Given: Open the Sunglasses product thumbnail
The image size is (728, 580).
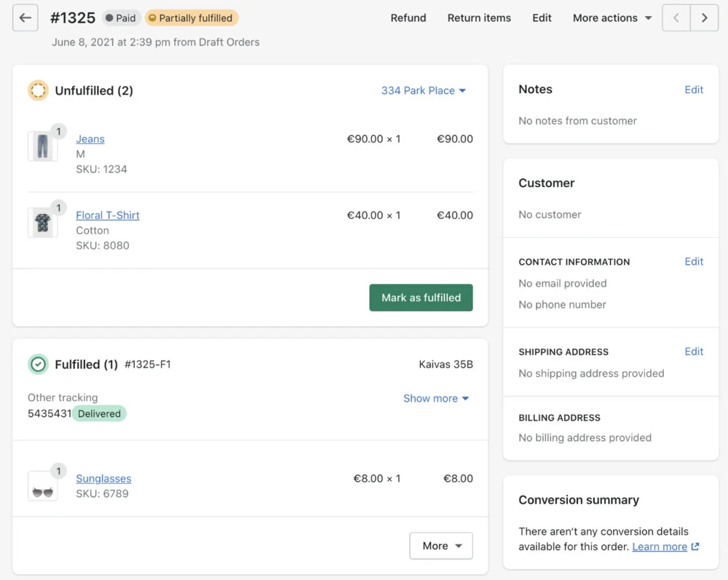Looking at the screenshot, I should coord(42,486).
